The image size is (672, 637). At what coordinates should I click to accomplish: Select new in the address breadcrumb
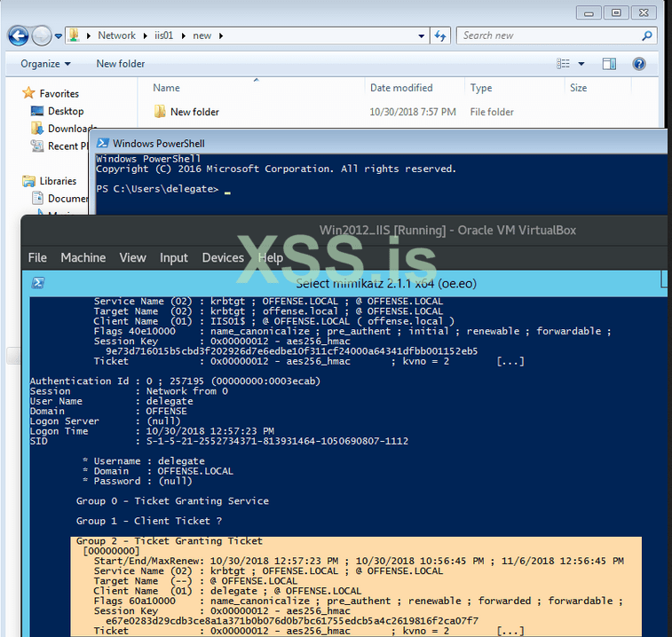point(202,35)
